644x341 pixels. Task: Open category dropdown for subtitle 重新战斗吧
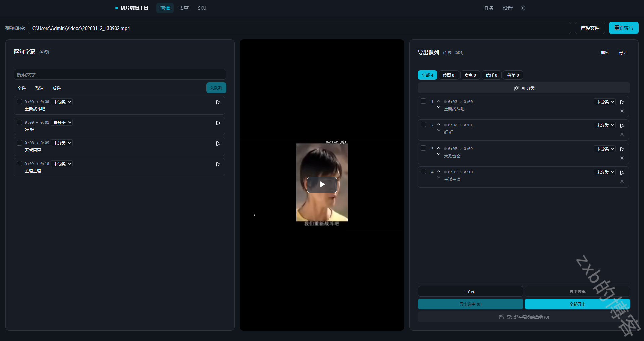pyautogui.click(x=62, y=102)
